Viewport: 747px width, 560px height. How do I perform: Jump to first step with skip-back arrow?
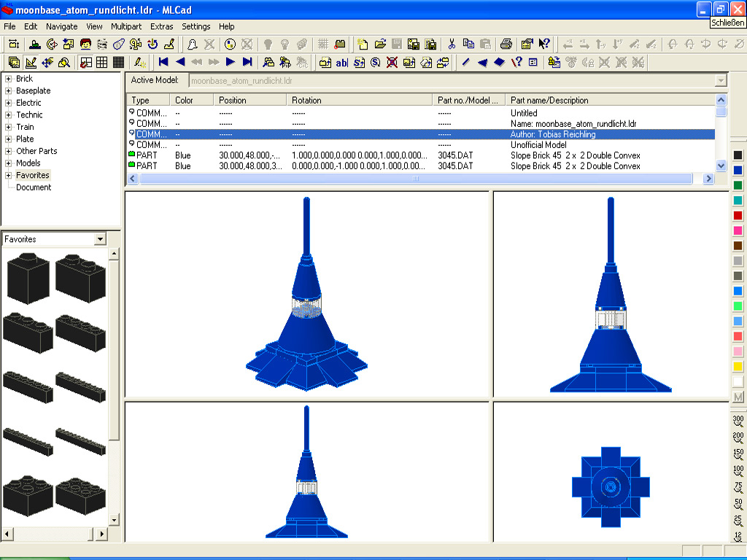[163, 62]
